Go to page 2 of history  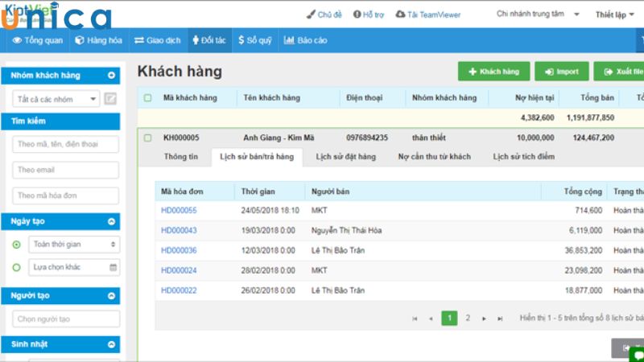click(x=468, y=318)
